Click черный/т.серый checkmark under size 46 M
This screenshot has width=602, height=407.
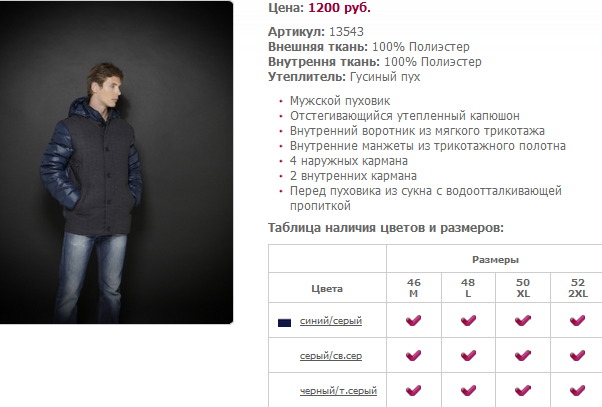[x=413, y=390]
